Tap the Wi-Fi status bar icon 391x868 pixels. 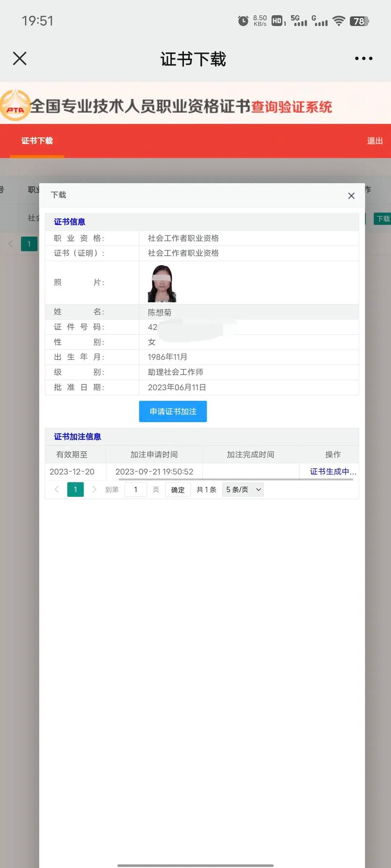[x=338, y=21]
